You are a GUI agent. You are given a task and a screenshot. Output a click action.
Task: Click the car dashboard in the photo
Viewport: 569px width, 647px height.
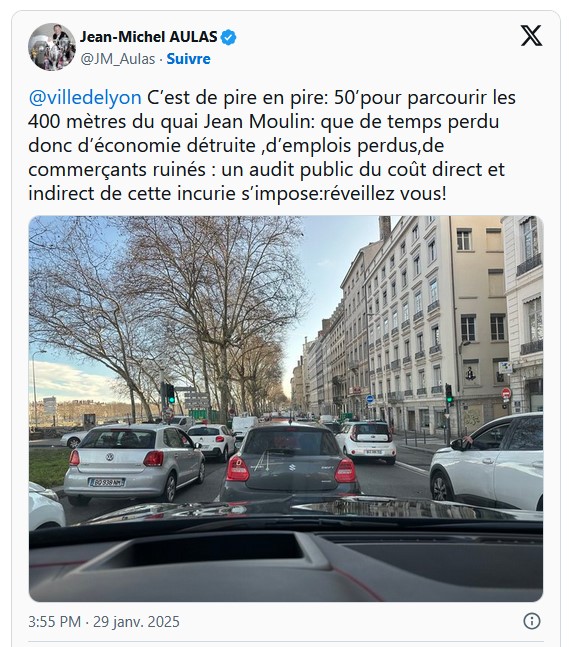[x=286, y=563]
